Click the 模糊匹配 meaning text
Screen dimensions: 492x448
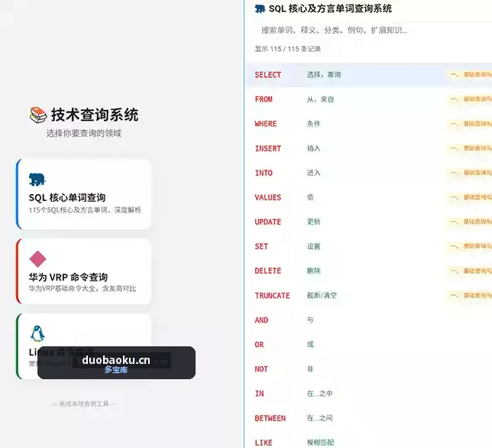[x=320, y=443]
